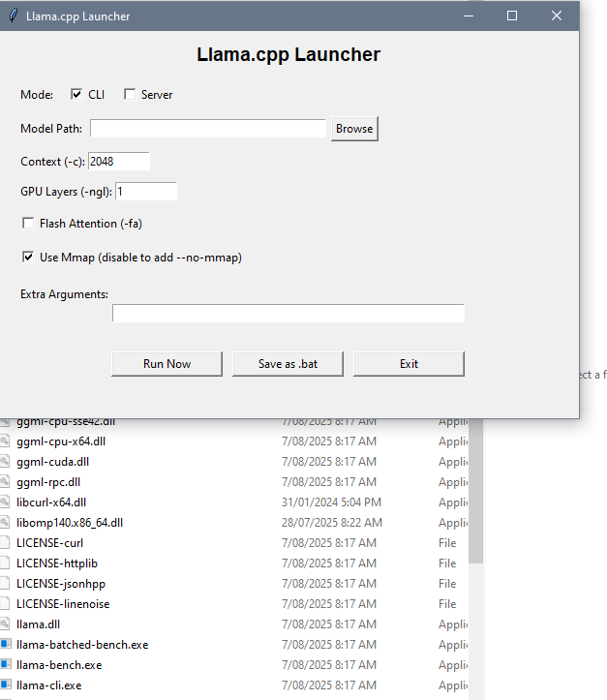Select LICENSE-linenoise file in explorer

[x=63, y=604]
